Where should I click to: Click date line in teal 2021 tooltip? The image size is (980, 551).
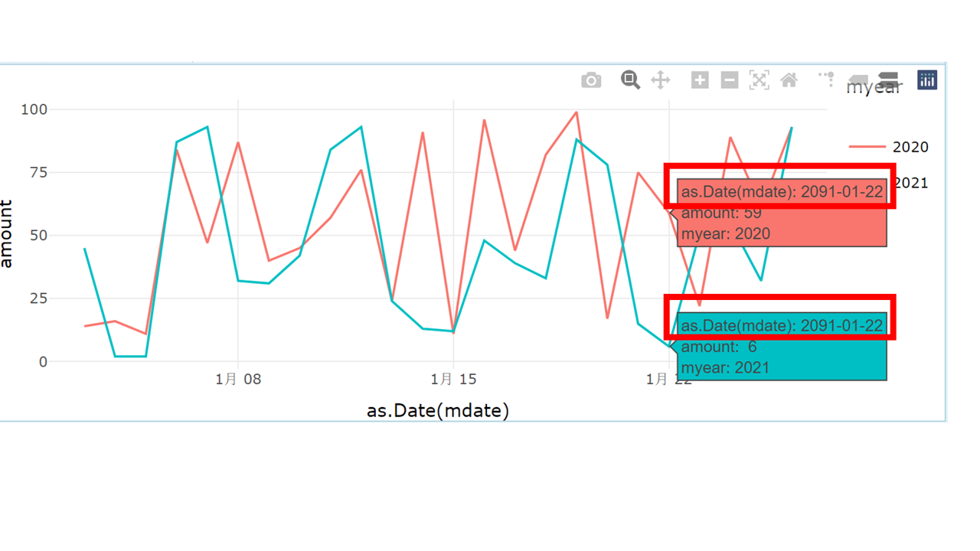point(782,326)
